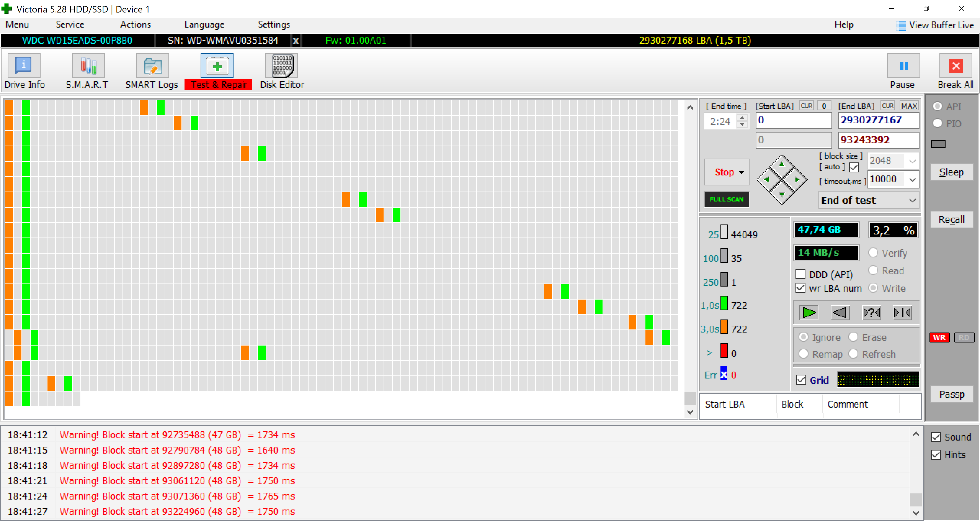The image size is (980, 521).
Task: Click the RD indicator
Action: click(964, 337)
